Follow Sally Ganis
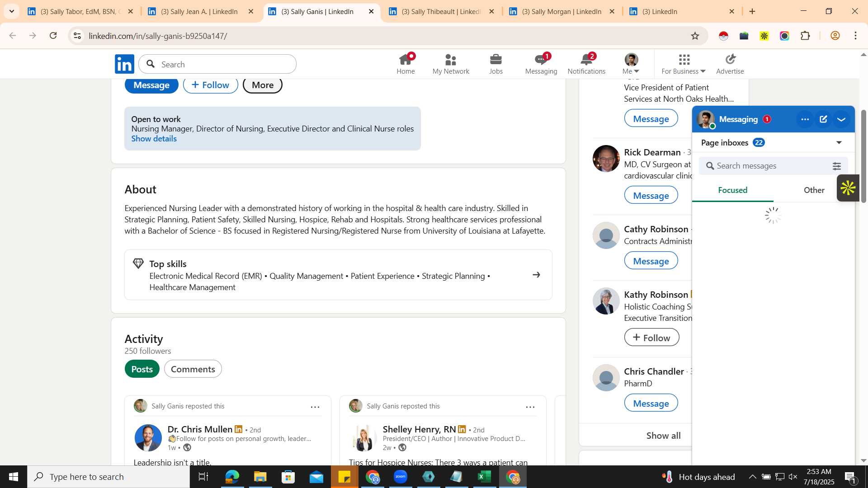The image size is (868, 488). (x=211, y=85)
